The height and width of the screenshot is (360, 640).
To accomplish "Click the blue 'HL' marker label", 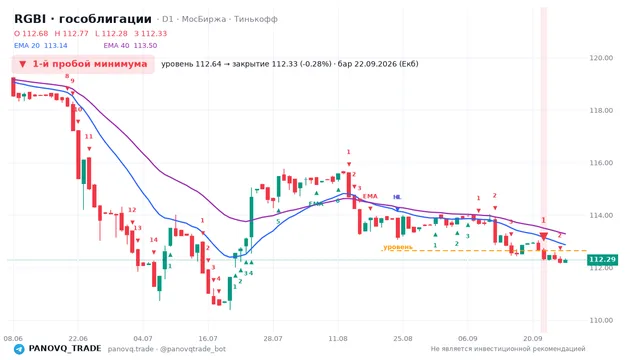I will coord(397,197).
